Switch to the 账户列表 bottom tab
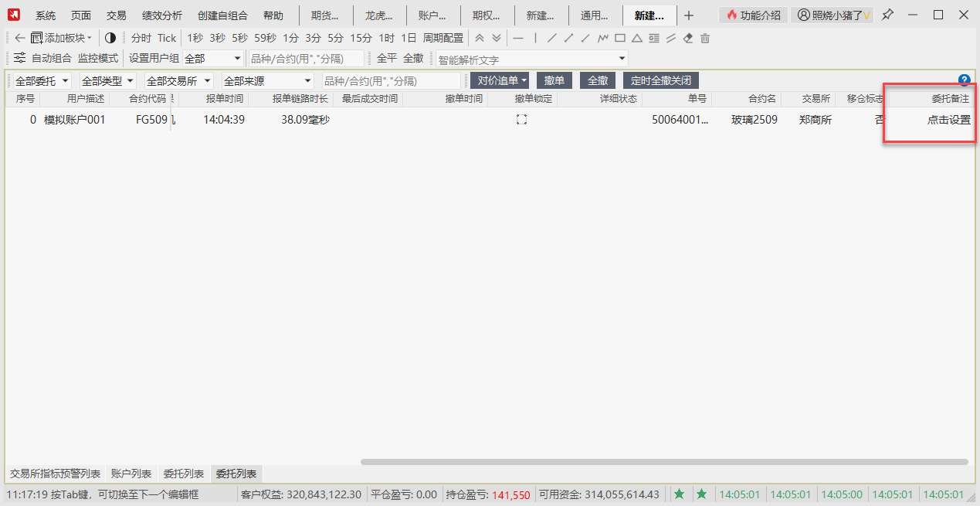Viewport: 980px width, 506px height. pos(131,474)
